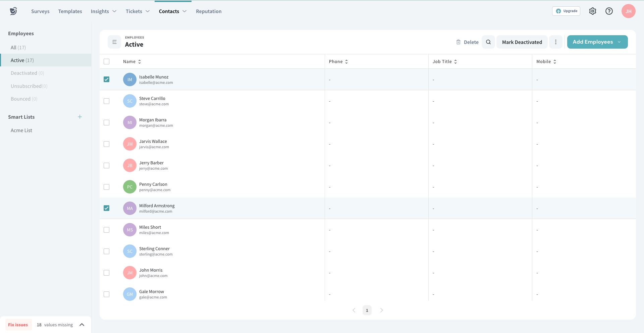Go to the Reputation tab
This screenshot has height=333, width=644.
tap(209, 11)
